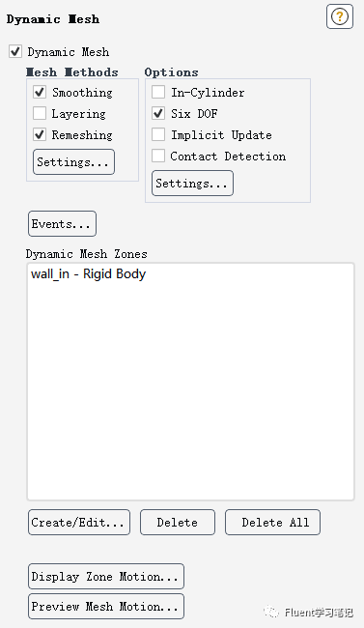This screenshot has height=628, width=364.
Task: Enable Contact Detection option
Action: tap(158, 156)
